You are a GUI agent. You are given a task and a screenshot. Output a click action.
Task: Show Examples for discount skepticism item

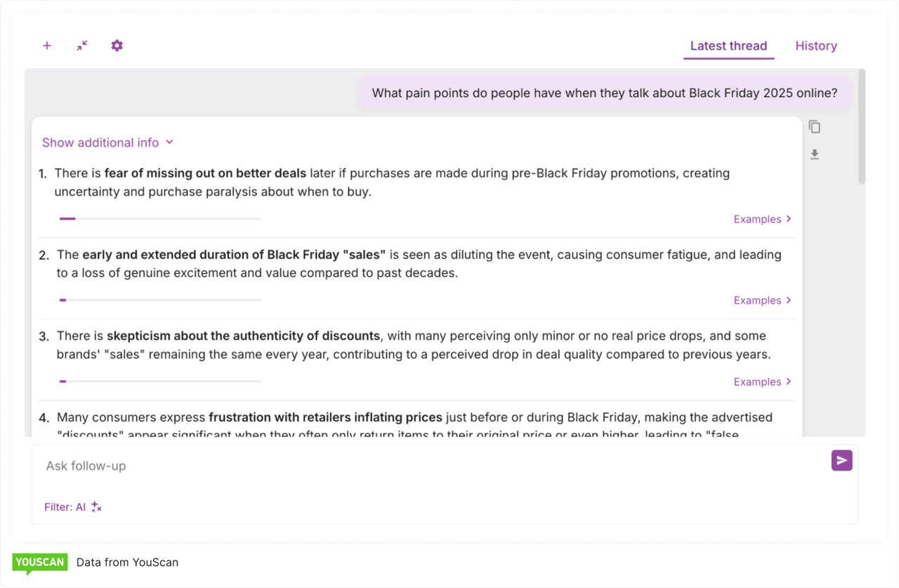pyautogui.click(x=762, y=382)
